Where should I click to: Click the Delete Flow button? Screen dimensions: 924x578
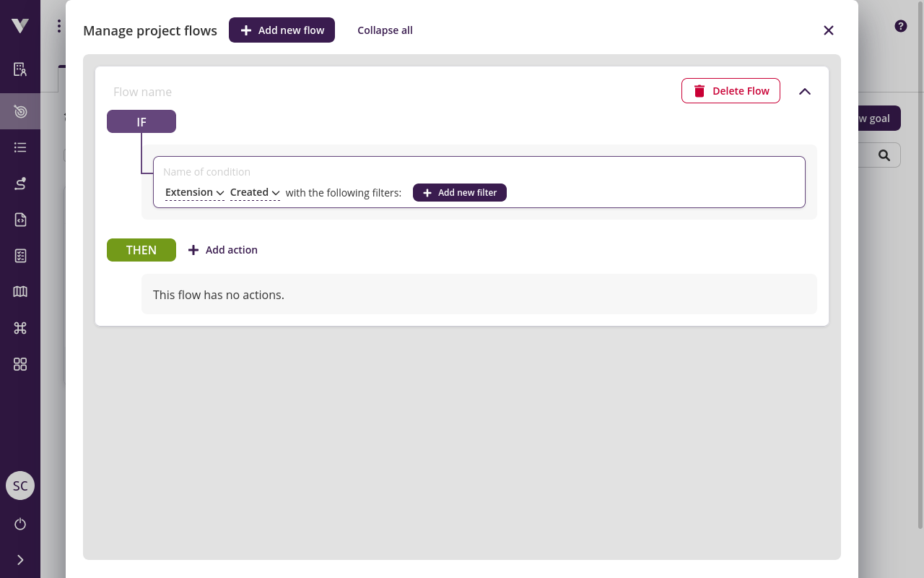tap(731, 91)
